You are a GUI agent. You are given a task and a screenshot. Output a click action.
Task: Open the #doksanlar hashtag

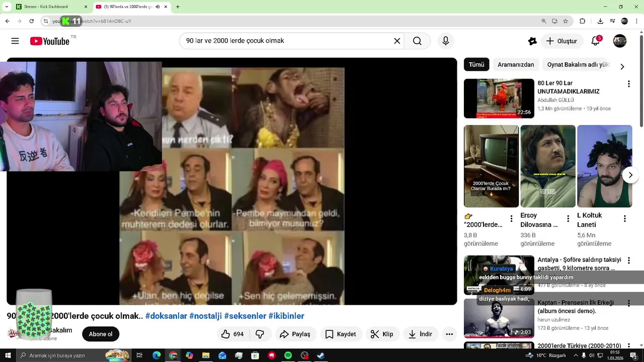(x=166, y=316)
